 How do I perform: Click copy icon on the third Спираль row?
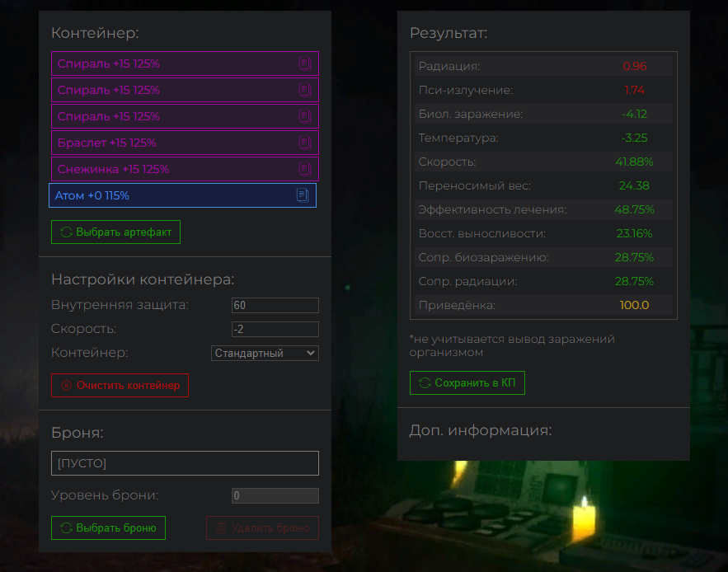point(304,116)
